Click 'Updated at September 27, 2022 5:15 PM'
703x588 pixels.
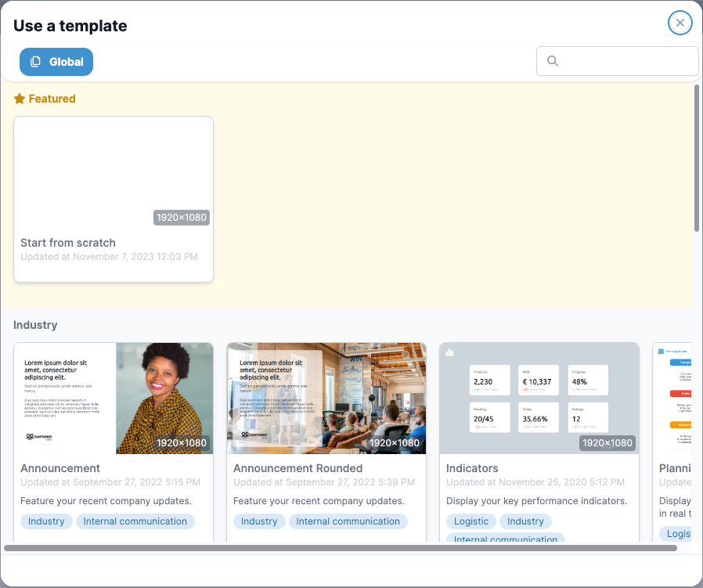(110, 482)
